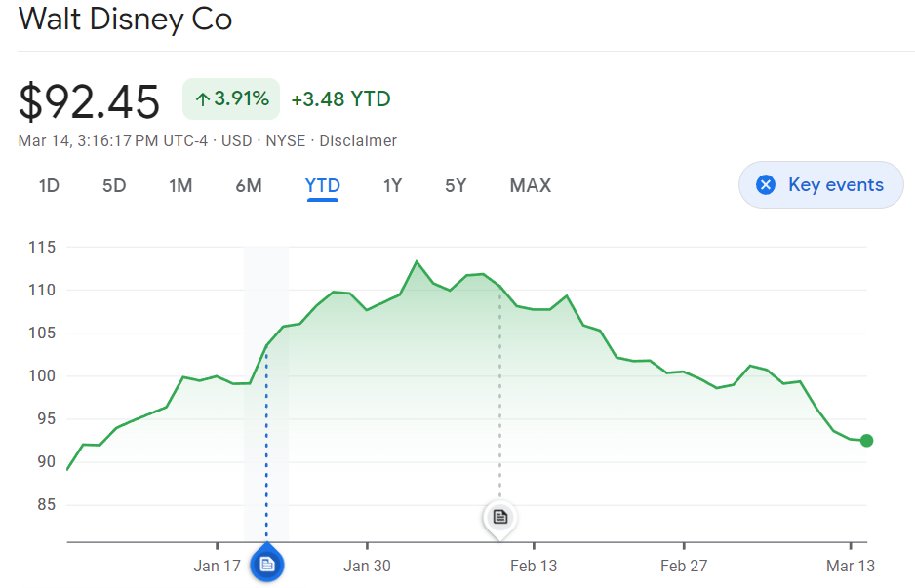915x588 pixels.
Task: Click the X icon in Key events chip
Action: 766,185
